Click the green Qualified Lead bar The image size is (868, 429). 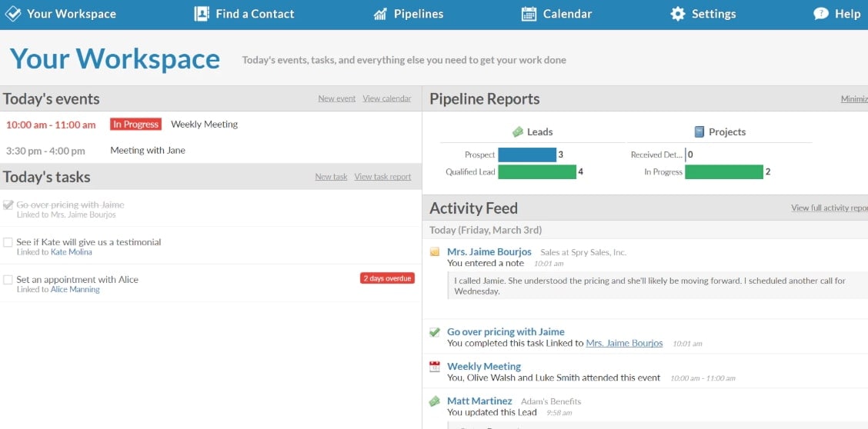[536, 172]
